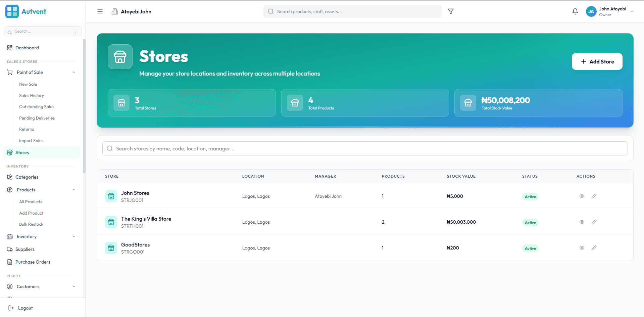The image size is (644, 317).
Task: Click the Purchase Orders icon
Action: (x=10, y=262)
